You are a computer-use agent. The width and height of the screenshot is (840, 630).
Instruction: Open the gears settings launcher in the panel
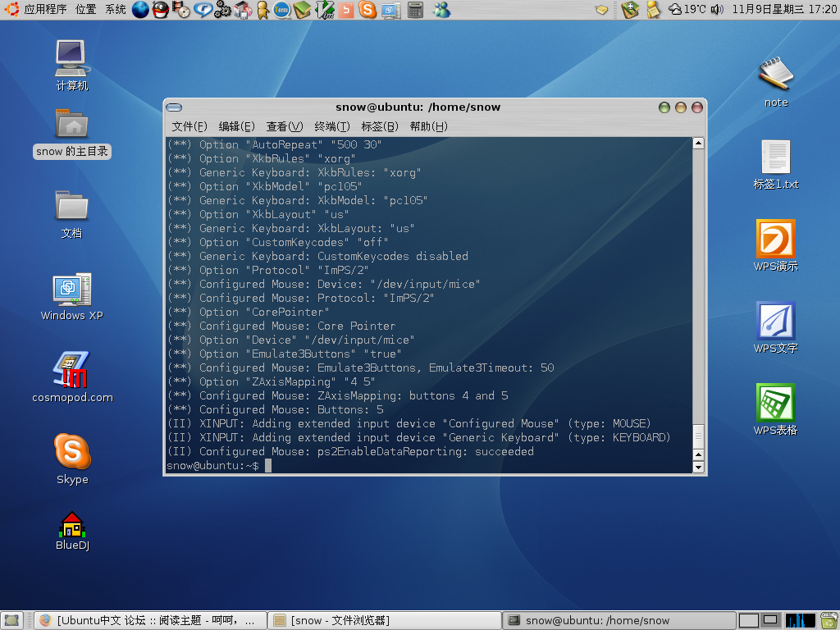click(x=222, y=9)
